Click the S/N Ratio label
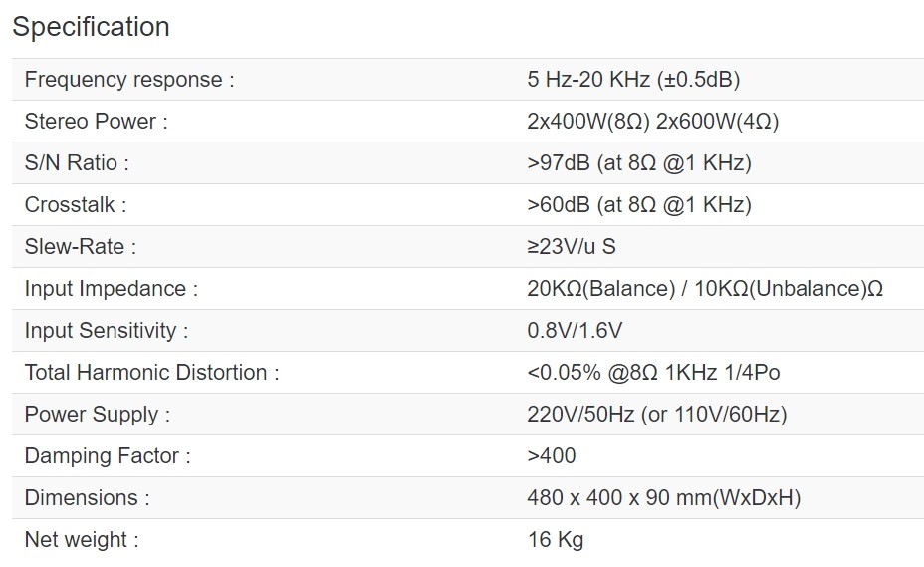Viewport: 924px width, 567px height. pyautogui.click(x=77, y=163)
